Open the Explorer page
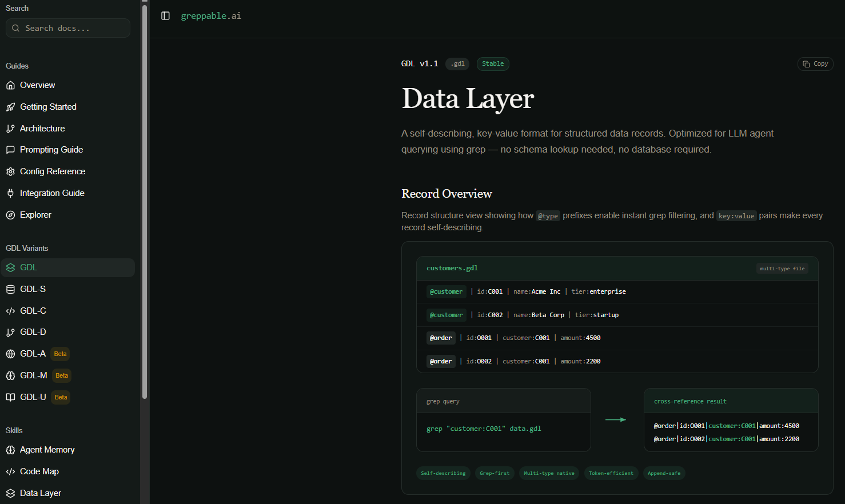845x504 pixels. click(68, 215)
